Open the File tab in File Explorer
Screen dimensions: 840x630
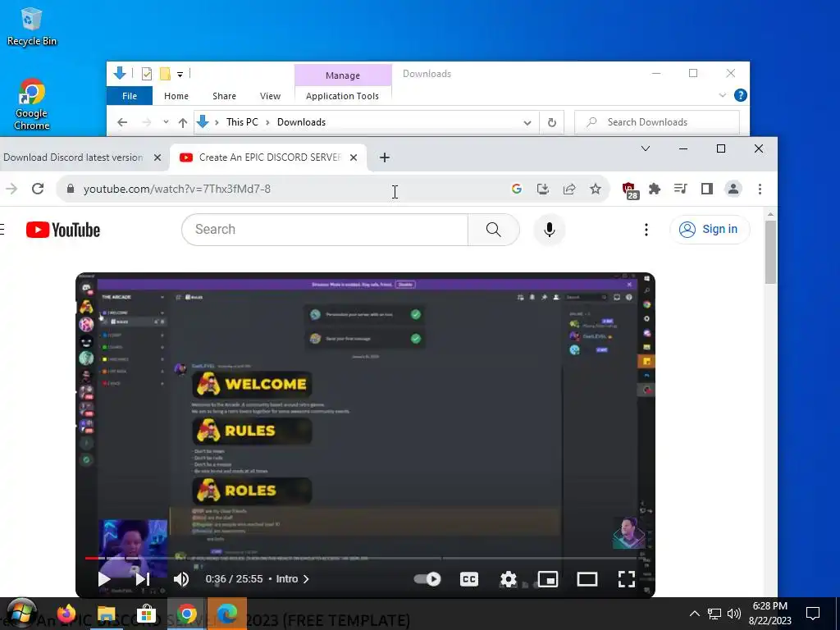(129, 96)
